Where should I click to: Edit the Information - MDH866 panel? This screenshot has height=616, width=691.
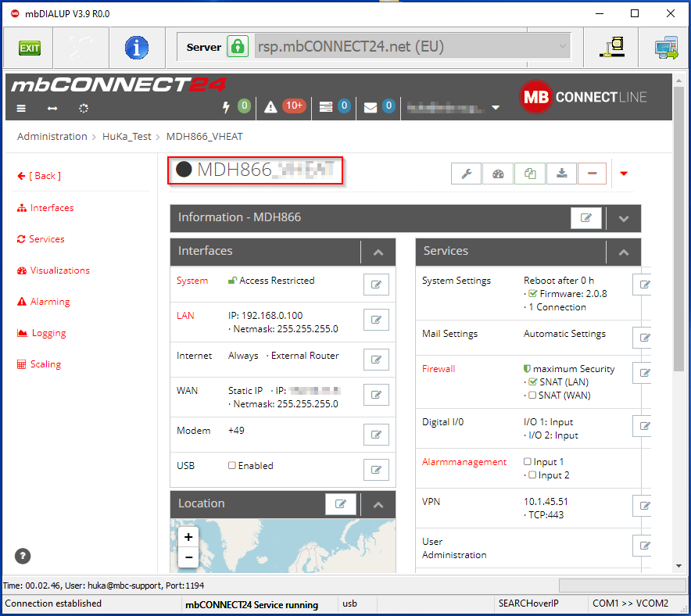[x=586, y=217]
